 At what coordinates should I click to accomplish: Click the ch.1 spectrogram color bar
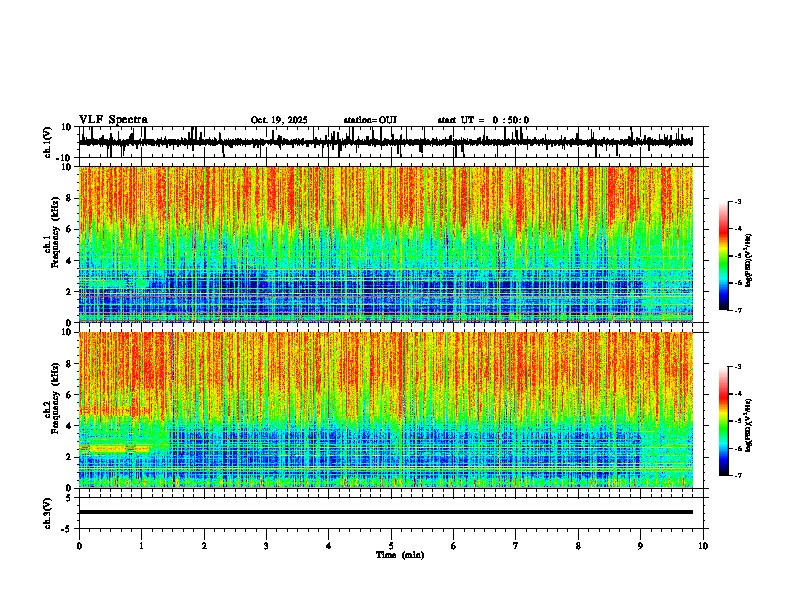[724, 256]
